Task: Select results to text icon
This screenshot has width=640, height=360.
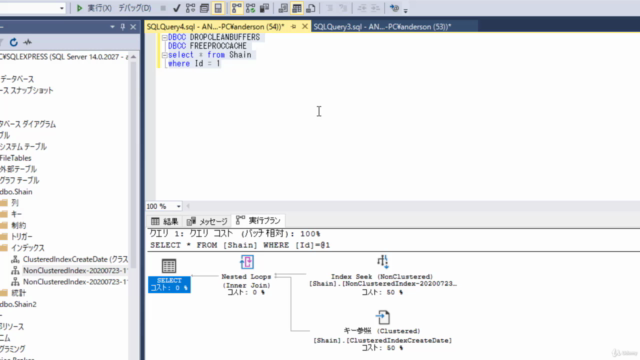Action: point(283,8)
